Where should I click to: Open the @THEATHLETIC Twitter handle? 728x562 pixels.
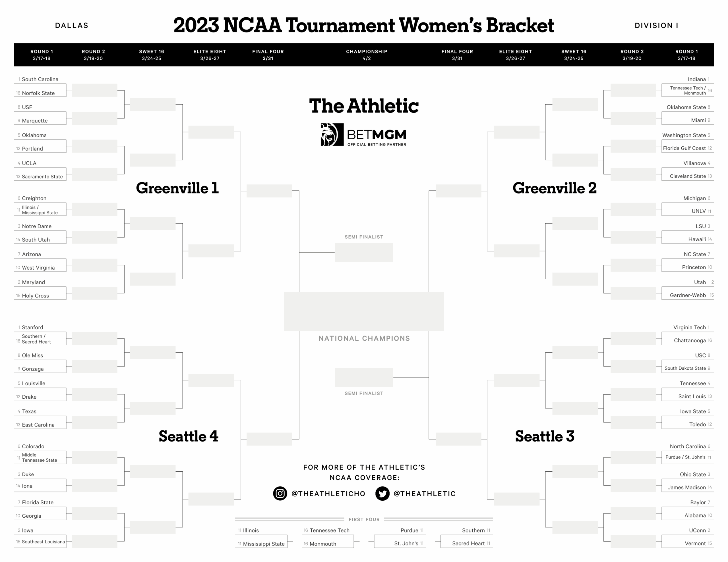click(424, 494)
